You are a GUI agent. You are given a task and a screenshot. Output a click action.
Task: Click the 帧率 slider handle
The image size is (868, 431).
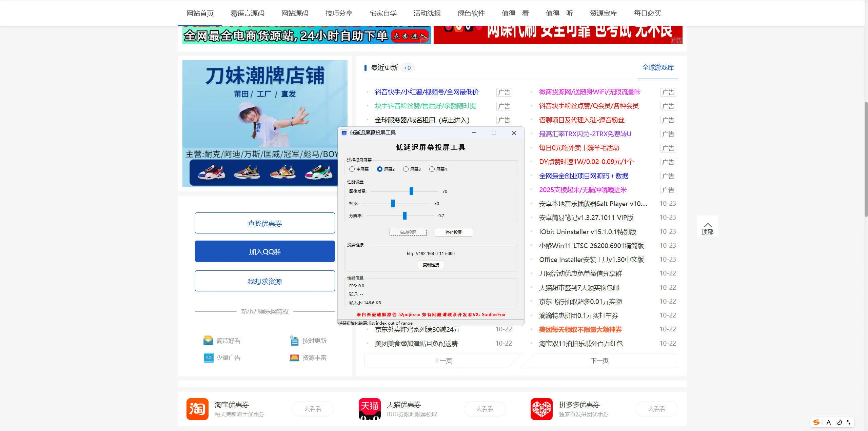click(393, 203)
